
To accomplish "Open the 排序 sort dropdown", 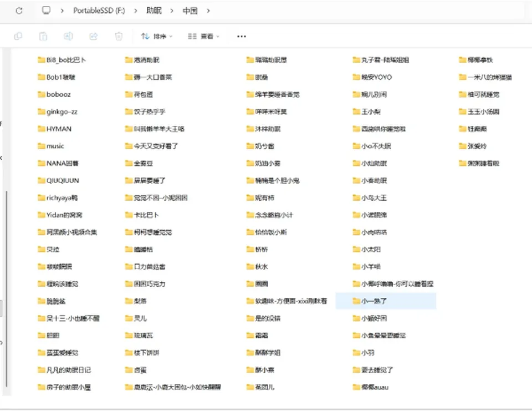I will (x=157, y=36).
